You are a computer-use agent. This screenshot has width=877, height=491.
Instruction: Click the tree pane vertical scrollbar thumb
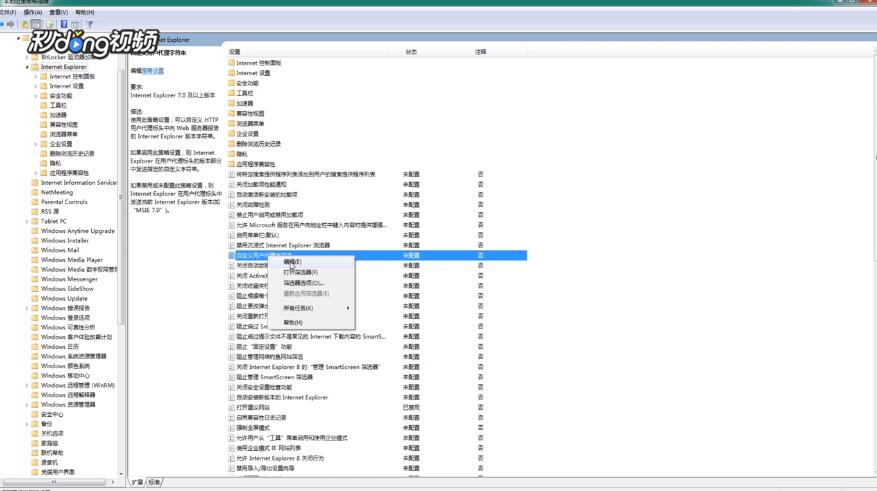point(121,197)
